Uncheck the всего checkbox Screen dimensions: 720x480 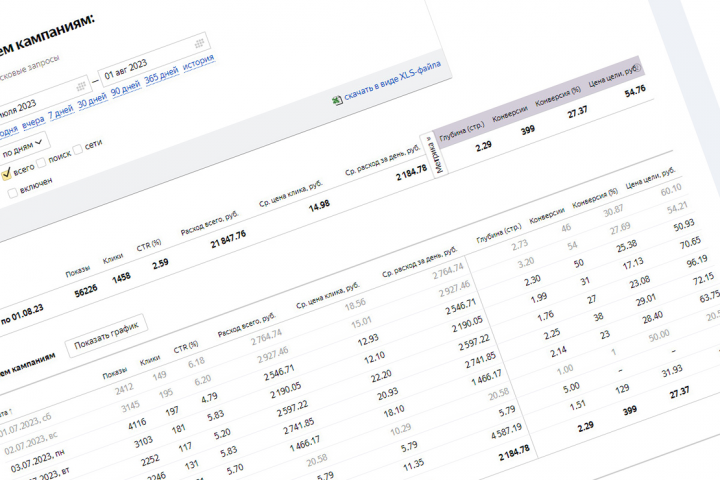point(6,173)
